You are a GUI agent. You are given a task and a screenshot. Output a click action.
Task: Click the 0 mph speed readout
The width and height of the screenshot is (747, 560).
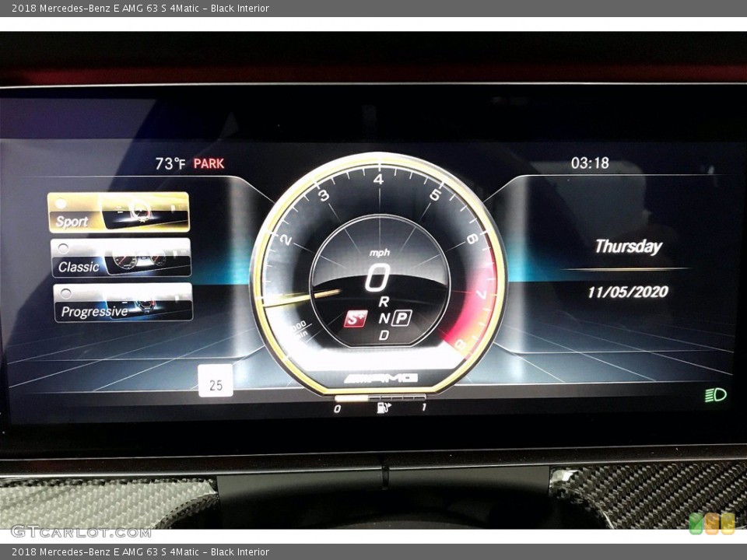click(377, 278)
